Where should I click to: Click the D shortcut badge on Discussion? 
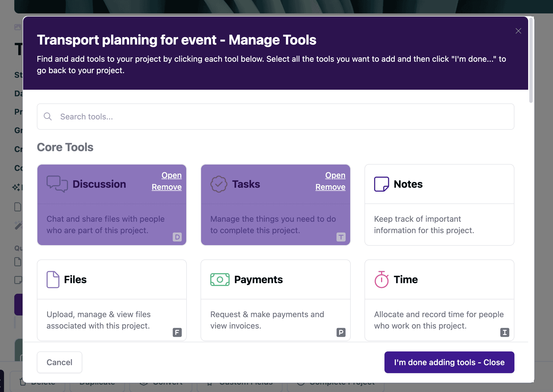pos(177,237)
